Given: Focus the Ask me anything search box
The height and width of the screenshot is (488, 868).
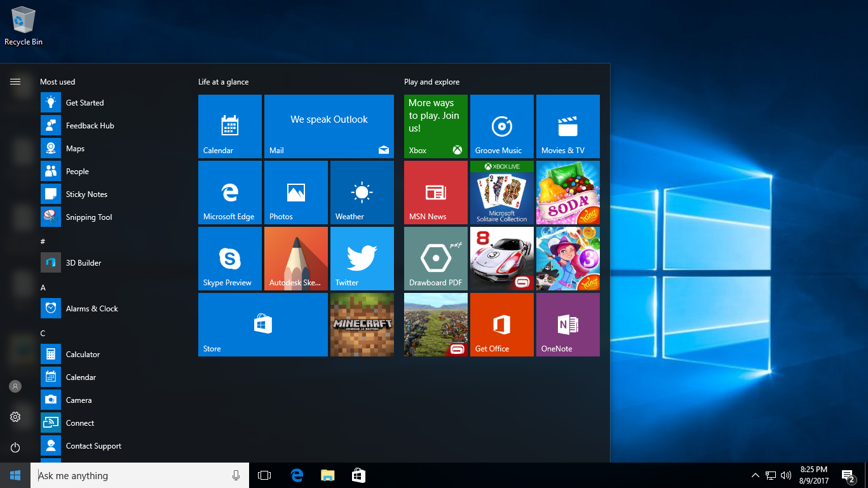Looking at the screenshot, I should 139,475.
